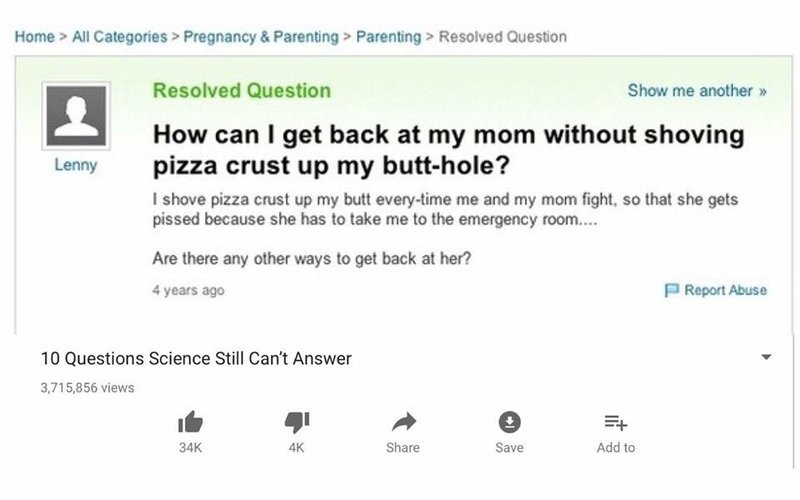Click the Share label under arrow
This screenshot has height=500, width=800.
click(403, 447)
